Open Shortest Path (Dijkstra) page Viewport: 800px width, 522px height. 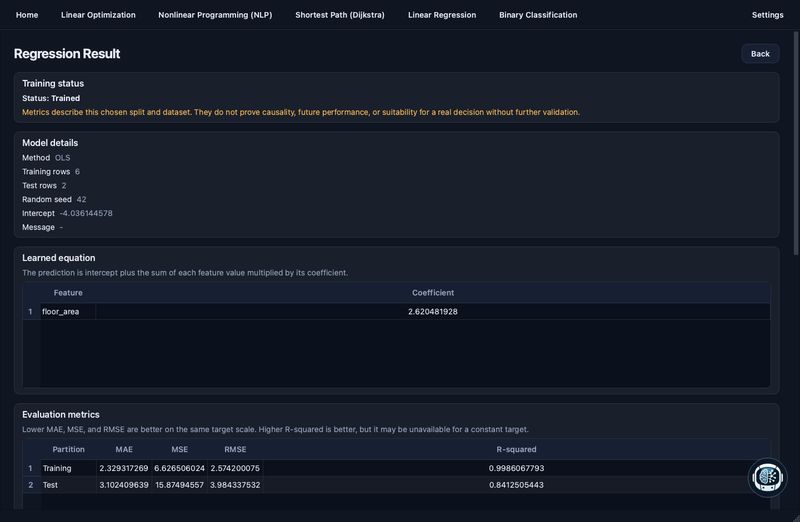(x=340, y=15)
